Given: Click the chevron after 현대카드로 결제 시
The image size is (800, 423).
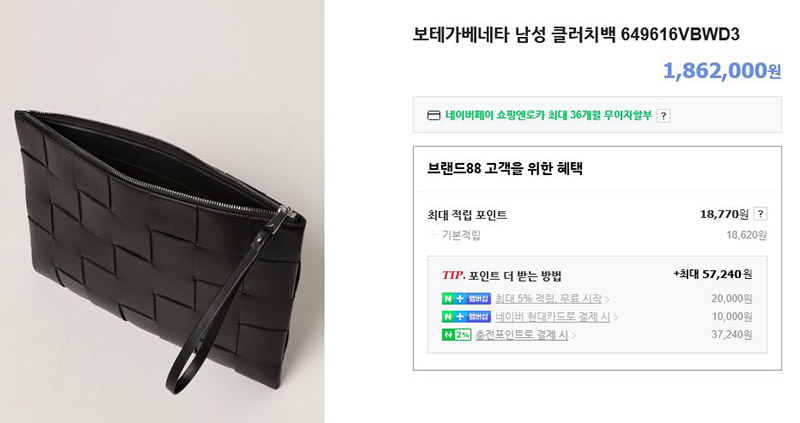Looking at the screenshot, I should click(x=616, y=317).
